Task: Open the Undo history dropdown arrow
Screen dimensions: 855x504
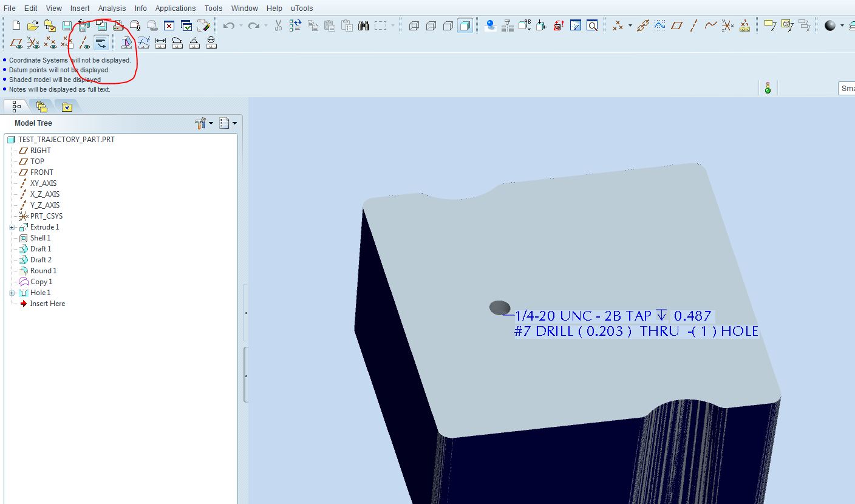Action: pos(241,26)
